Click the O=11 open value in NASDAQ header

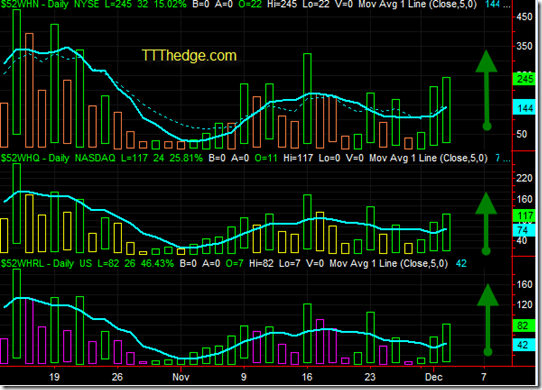click(x=266, y=158)
